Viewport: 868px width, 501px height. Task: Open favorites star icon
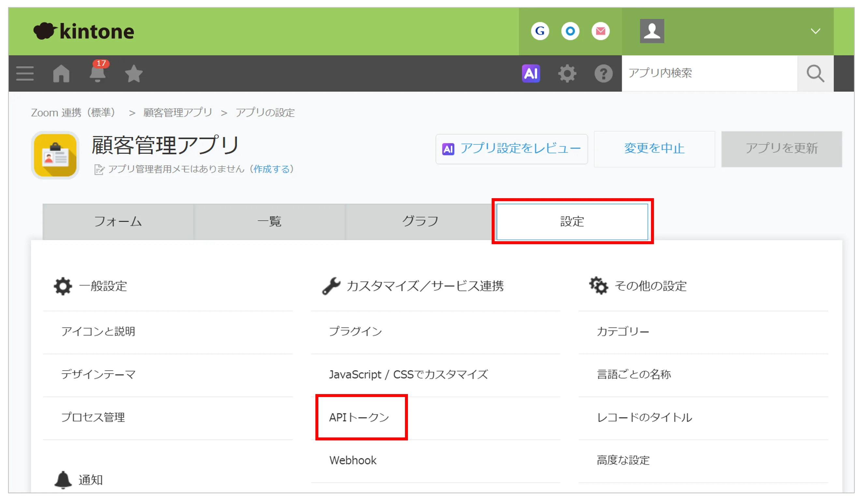(x=134, y=74)
